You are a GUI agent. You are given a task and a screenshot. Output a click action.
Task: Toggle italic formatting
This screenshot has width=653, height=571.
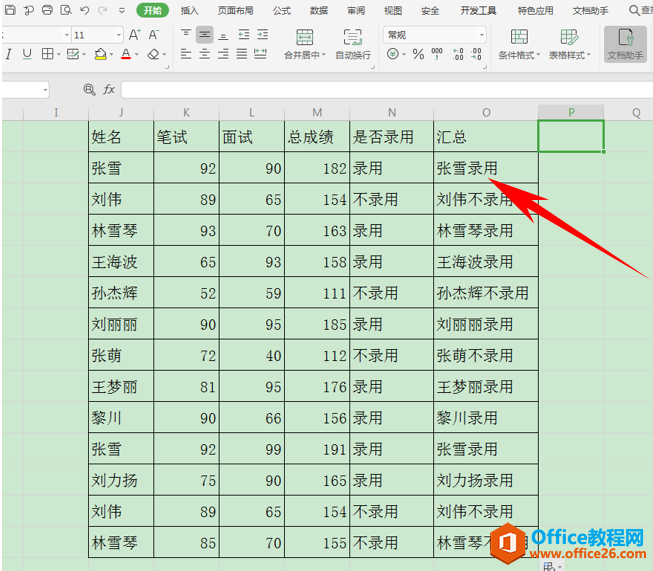click(9, 54)
